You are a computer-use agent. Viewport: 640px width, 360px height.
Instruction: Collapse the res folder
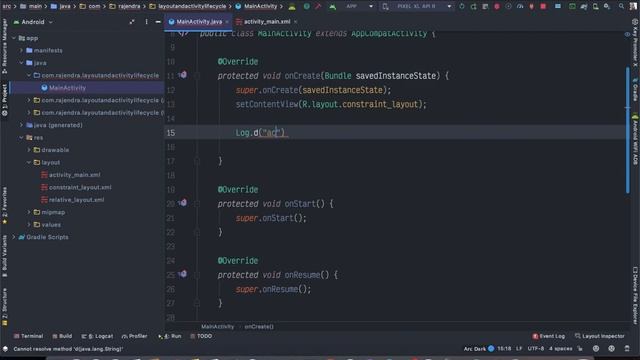[x=22, y=138]
